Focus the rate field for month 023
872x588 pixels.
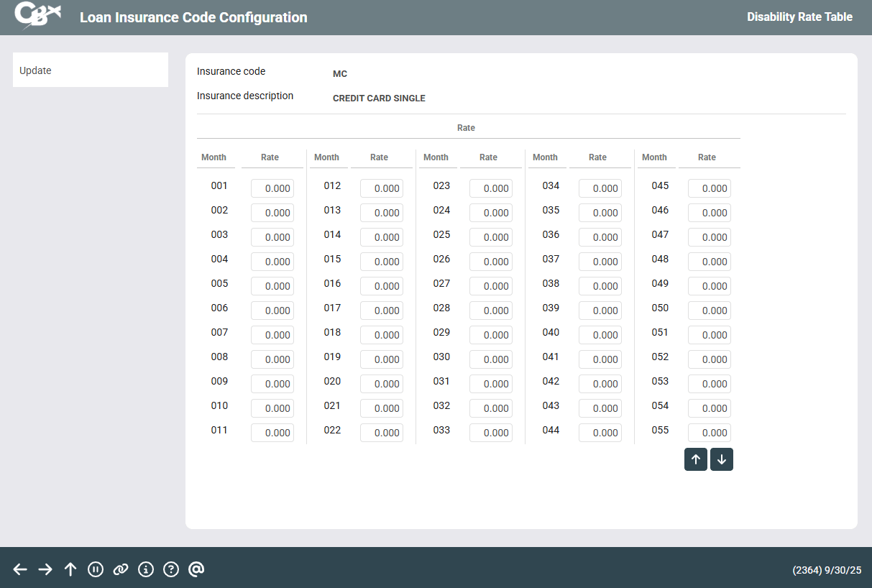(491, 188)
